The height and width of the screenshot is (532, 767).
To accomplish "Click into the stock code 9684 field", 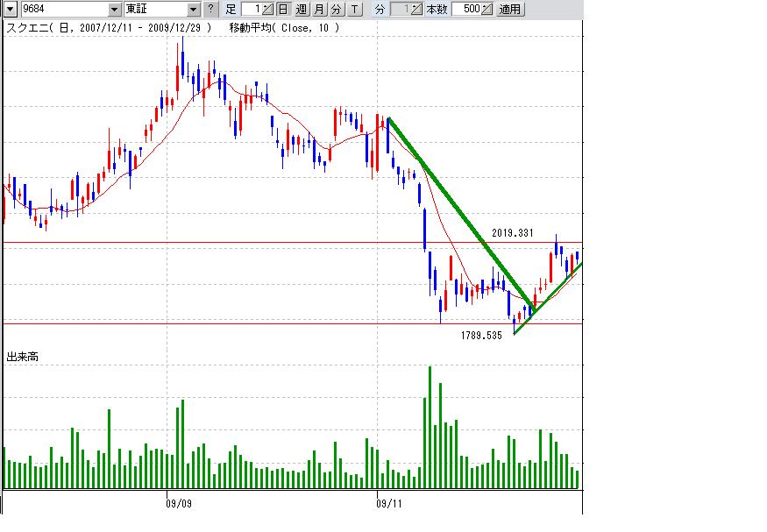I will pos(63,10).
